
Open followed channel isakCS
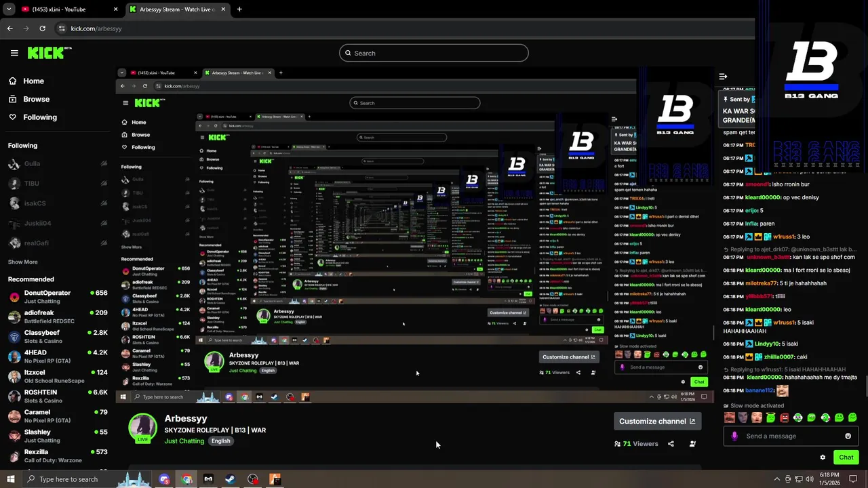pyautogui.click(x=58, y=203)
